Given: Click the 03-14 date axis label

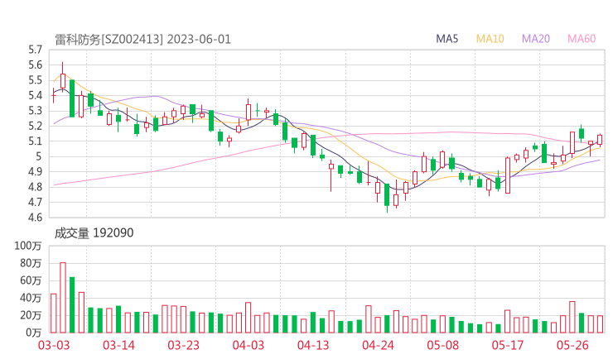Looking at the screenshot, I should pyautogui.click(x=118, y=345).
